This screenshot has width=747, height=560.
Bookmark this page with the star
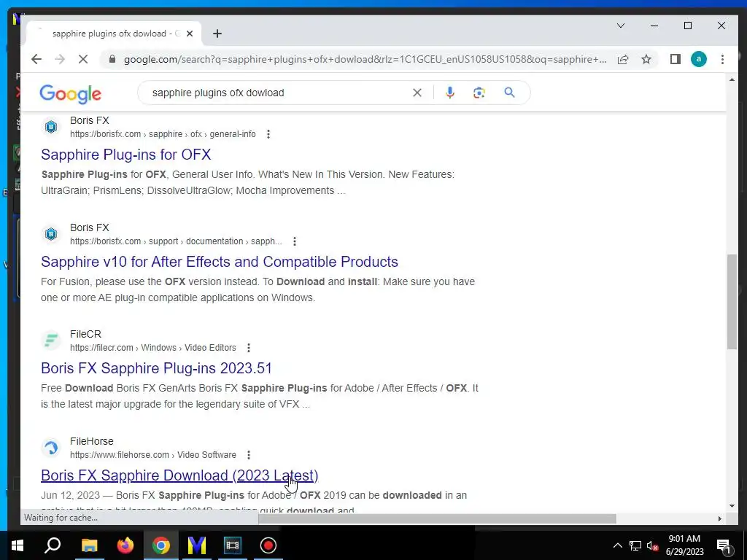tap(646, 59)
